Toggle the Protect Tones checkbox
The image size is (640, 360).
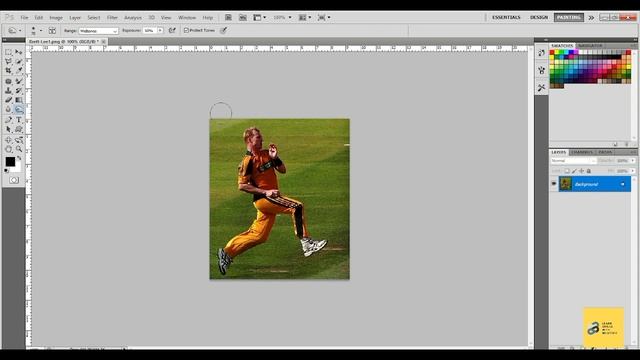186,31
